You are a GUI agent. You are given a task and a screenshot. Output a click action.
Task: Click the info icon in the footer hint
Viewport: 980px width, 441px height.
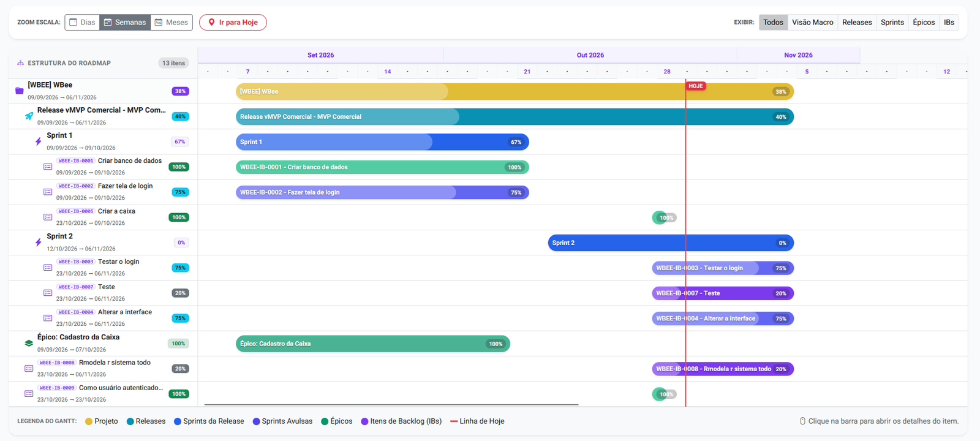[802, 421]
